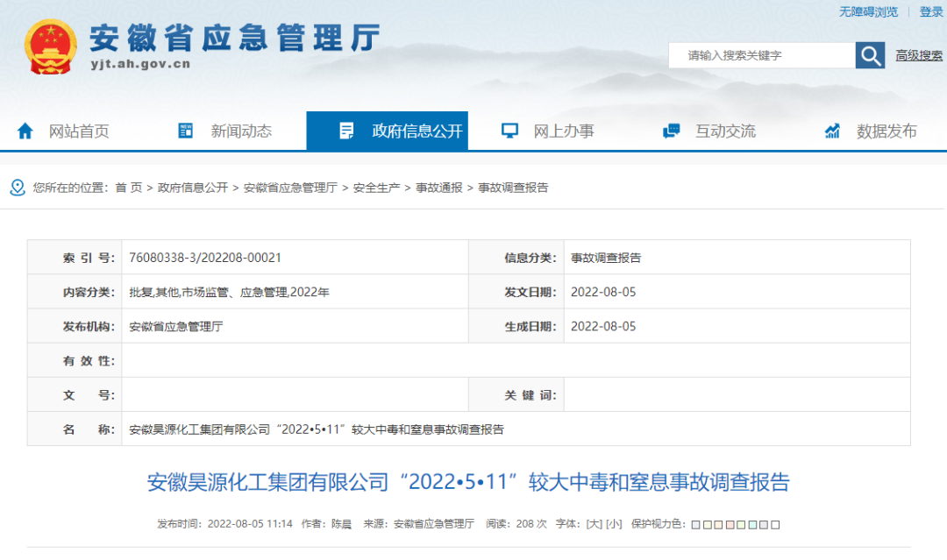
Task: Select the light cyan eye-protection swatch
Action: tap(752, 524)
